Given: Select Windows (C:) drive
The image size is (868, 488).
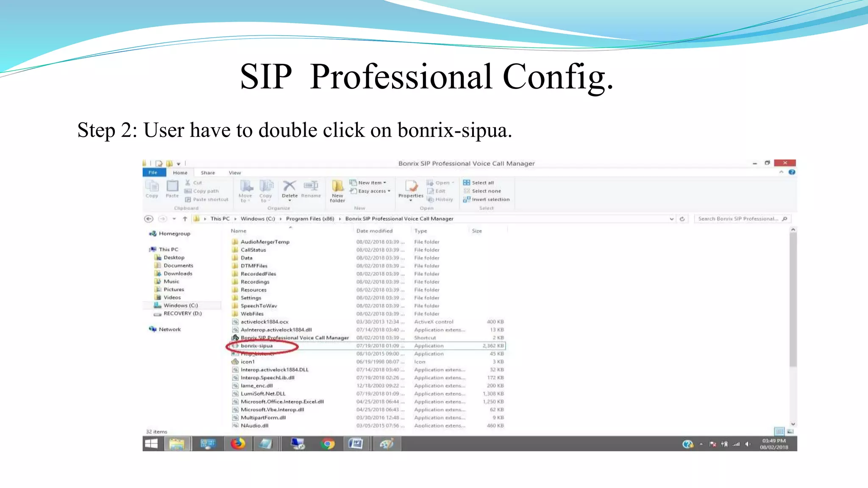Looking at the screenshot, I should (176, 305).
